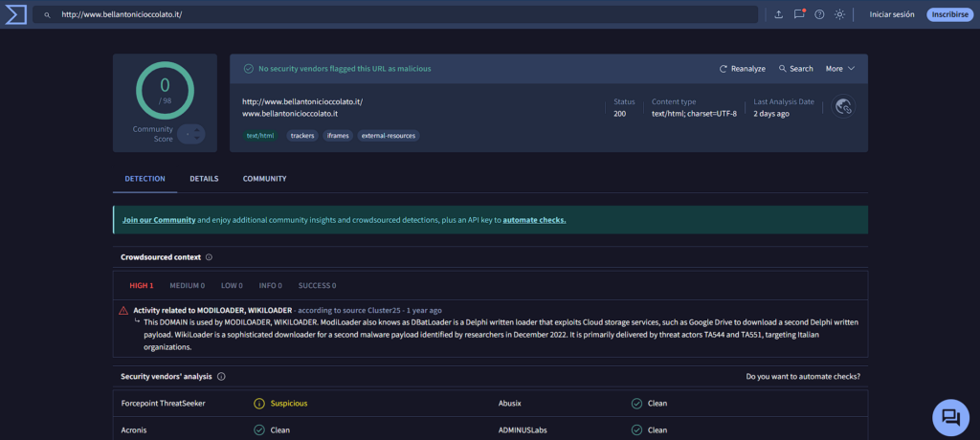Click the VirusTotal logo icon
The image size is (980, 440).
[15, 14]
